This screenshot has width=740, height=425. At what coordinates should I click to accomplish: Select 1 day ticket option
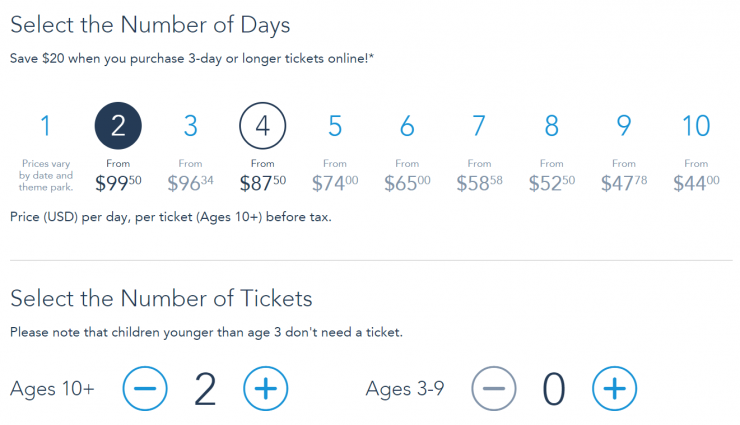click(45, 126)
